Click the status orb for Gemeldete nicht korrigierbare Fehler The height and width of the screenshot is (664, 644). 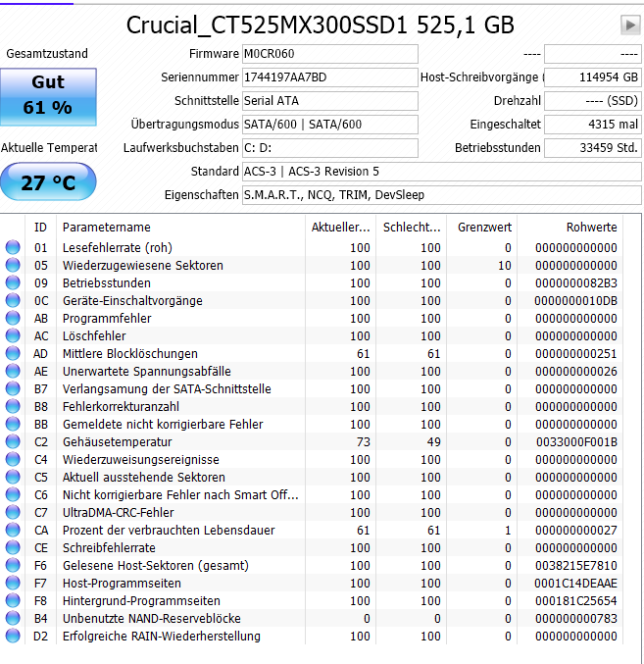pos(13,424)
